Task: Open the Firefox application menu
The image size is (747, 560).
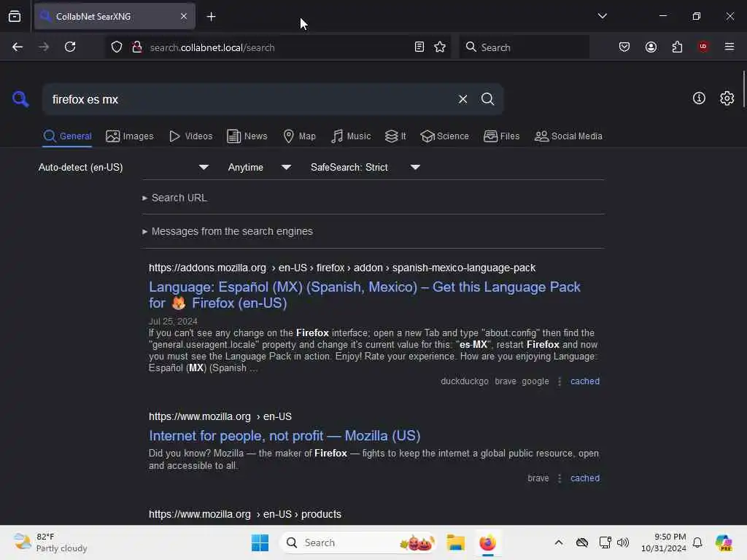Action: pos(729,47)
